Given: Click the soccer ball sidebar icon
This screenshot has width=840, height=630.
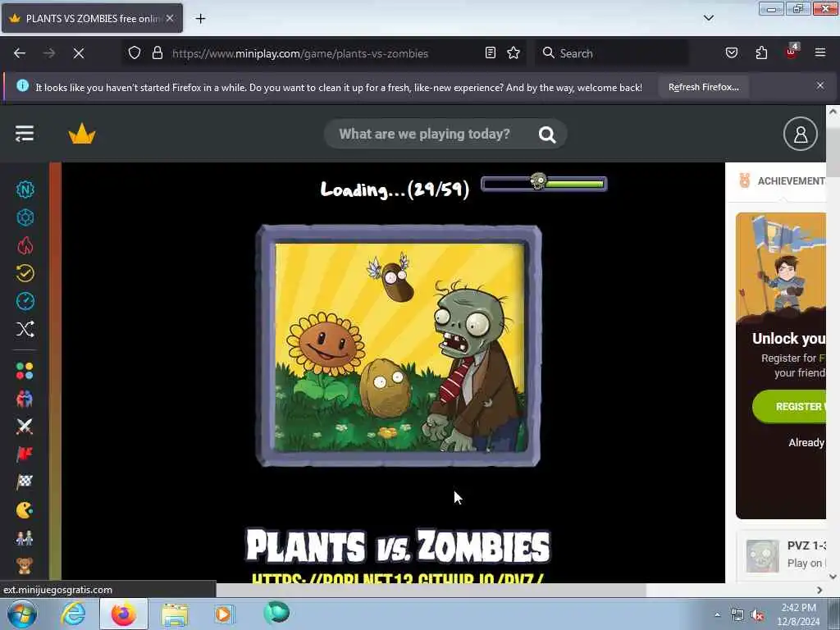Looking at the screenshot, I should click(x=25, y=217).
